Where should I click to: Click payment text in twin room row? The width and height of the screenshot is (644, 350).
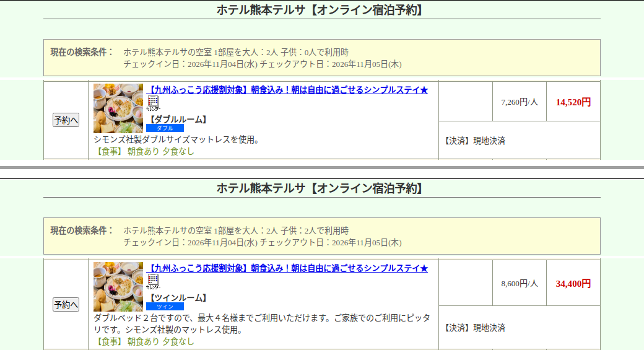pos(474,328)
